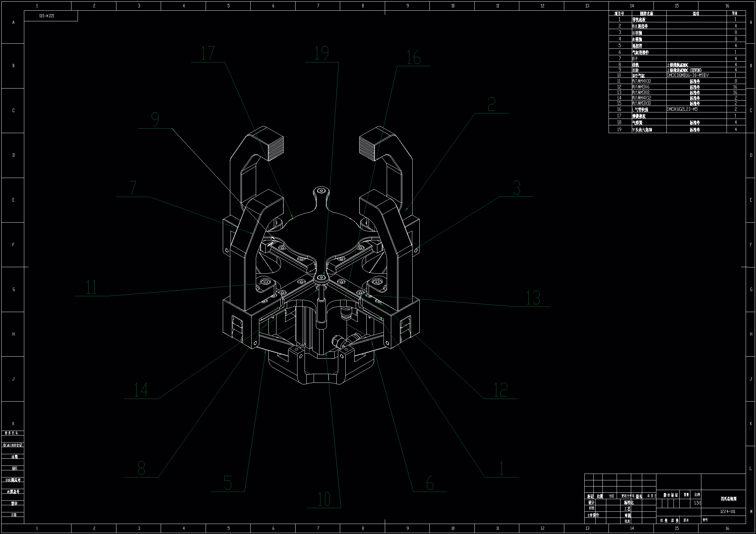Select SMCICDQMB16-30-M9BV description cell
This screenshot has width=756, height=534.
(x=687, y=75)
